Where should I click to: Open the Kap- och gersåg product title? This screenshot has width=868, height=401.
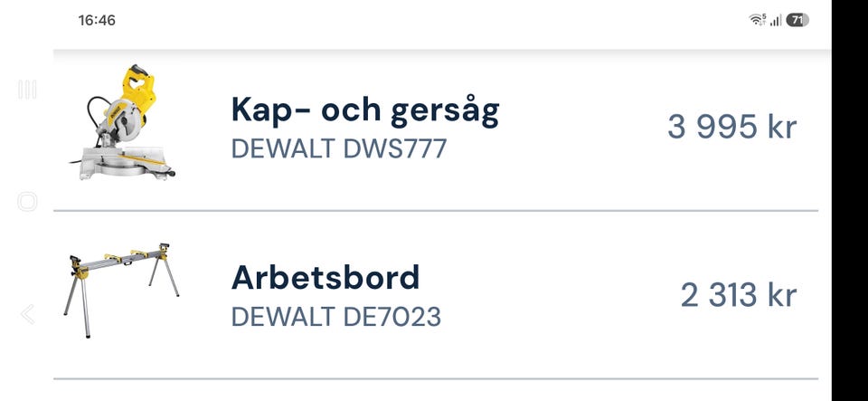point(365,110)
